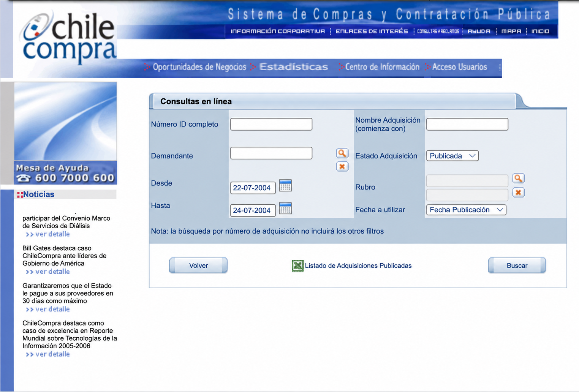This screenshot has height=392, width=579.
Task: Switch to Estadísticas tab
Action: (x=294, y=67)
